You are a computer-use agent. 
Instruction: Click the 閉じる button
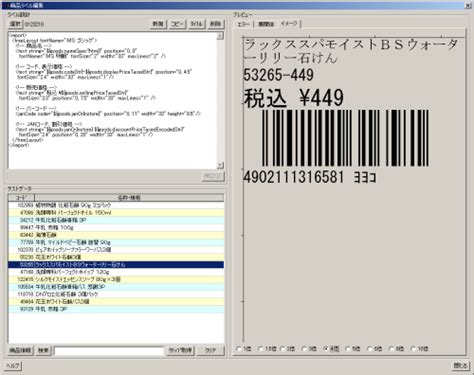click(460, 366)
